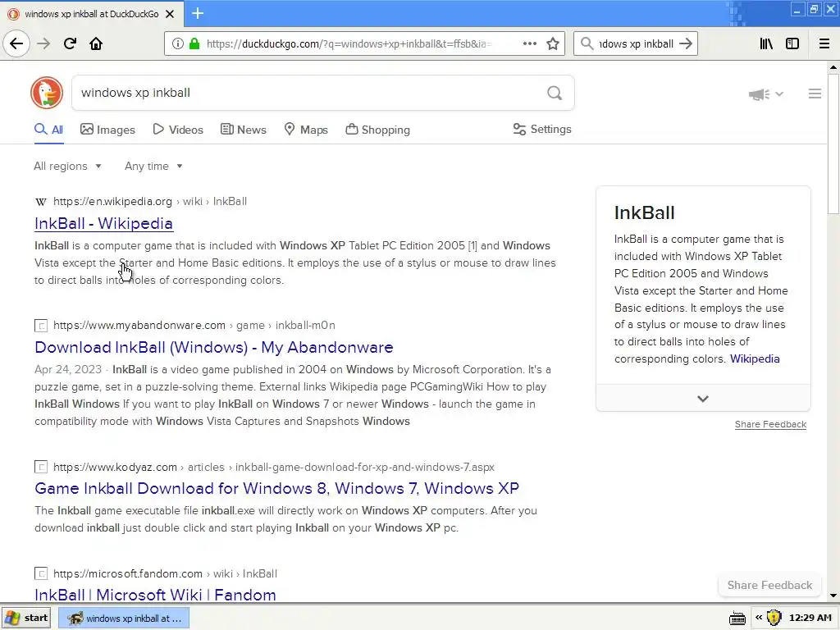Screen dimensions: 840x630
Task: Open the Firefox hamburger menu
Action: 824,43
